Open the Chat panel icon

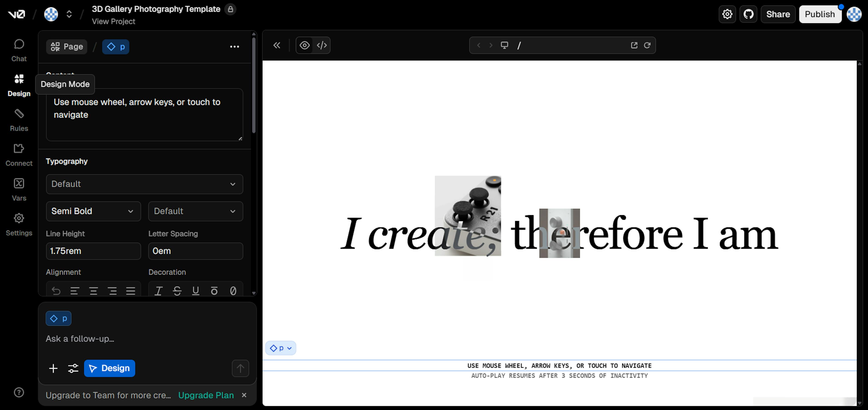19,50
